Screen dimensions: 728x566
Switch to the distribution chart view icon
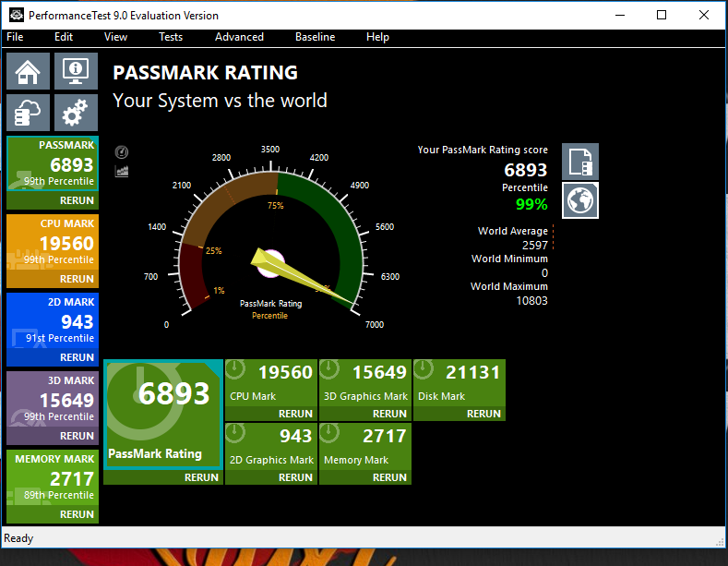point(122,172)
